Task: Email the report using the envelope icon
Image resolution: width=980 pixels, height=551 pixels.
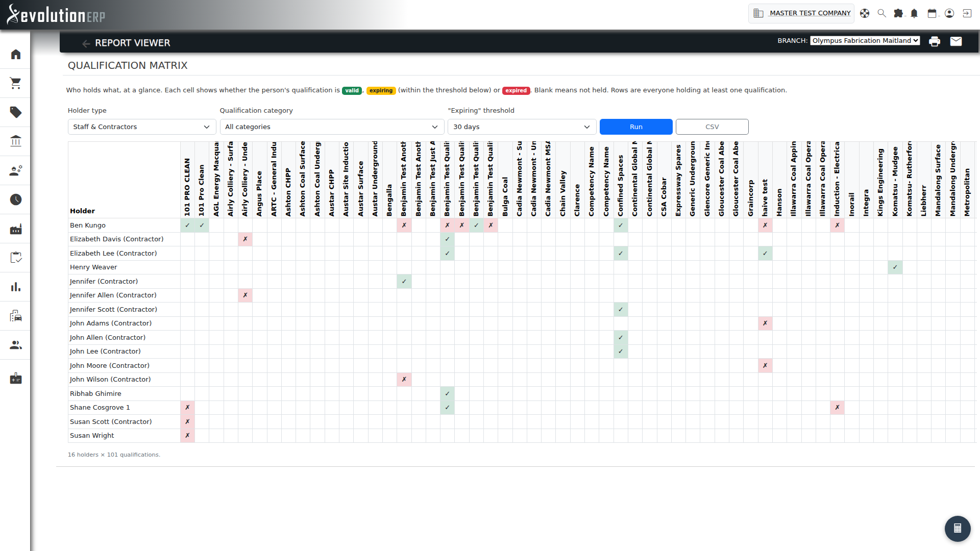Action: click(x=956, y=41)
